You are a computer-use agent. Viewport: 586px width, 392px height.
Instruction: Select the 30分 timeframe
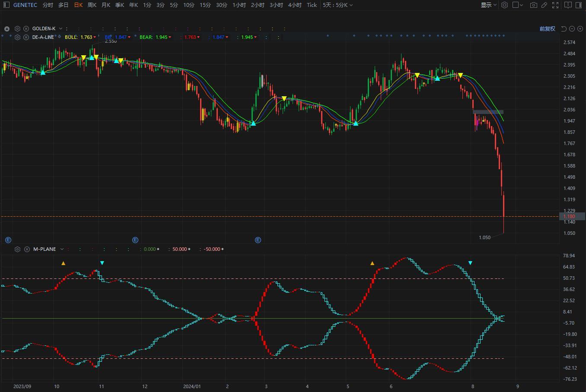tap(222, 5)
